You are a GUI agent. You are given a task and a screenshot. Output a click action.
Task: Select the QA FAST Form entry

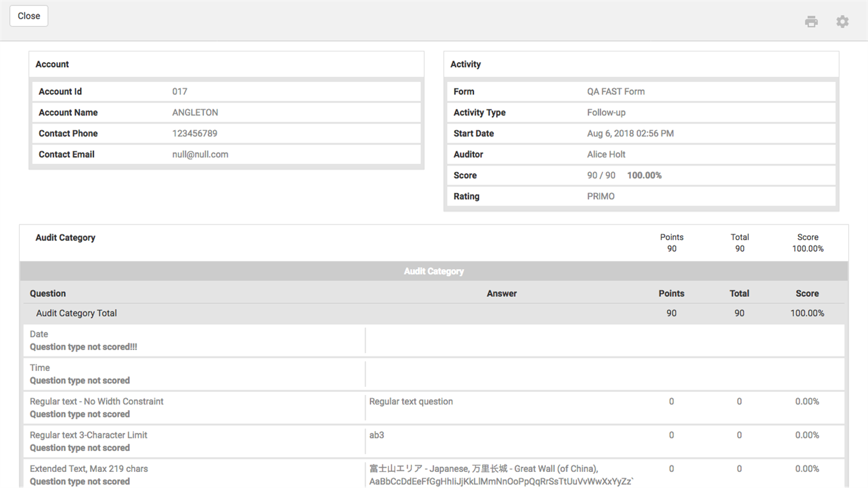pyautogui.click(x=615, y=91)
